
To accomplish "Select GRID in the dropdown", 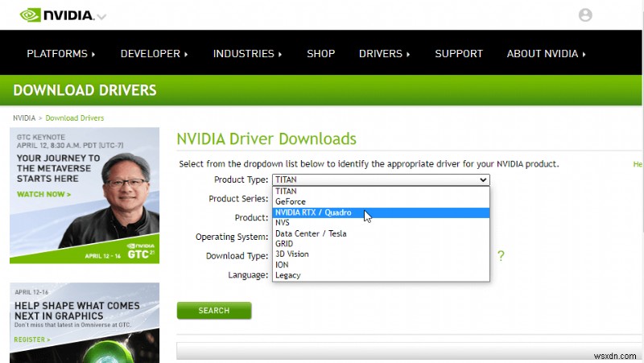I will pos(381,244).
